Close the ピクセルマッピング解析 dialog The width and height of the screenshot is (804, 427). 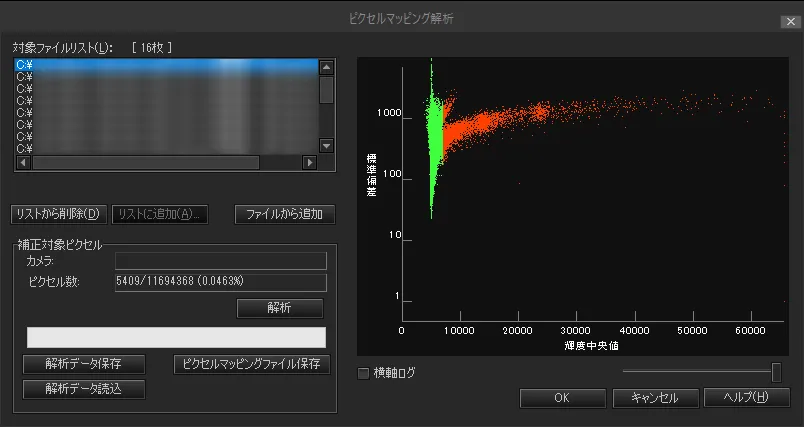[790, 22]
